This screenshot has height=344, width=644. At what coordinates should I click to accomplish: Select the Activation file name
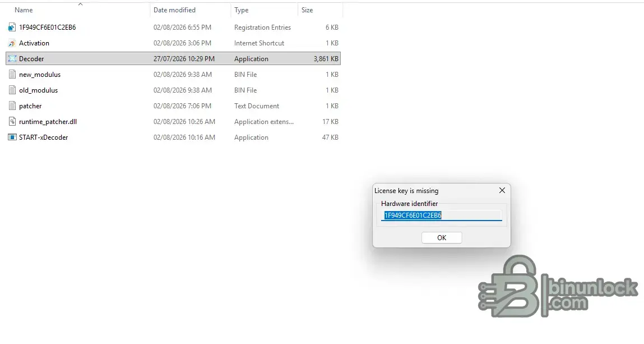point(34,43)
